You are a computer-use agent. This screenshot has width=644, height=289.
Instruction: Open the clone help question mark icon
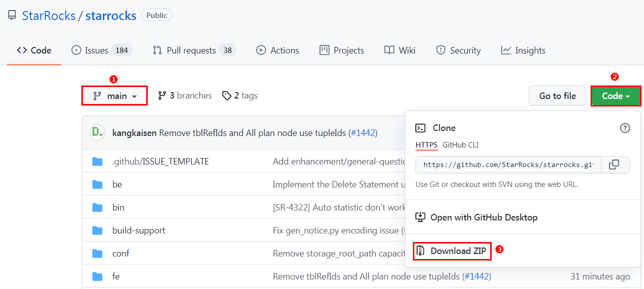(625, 128)
